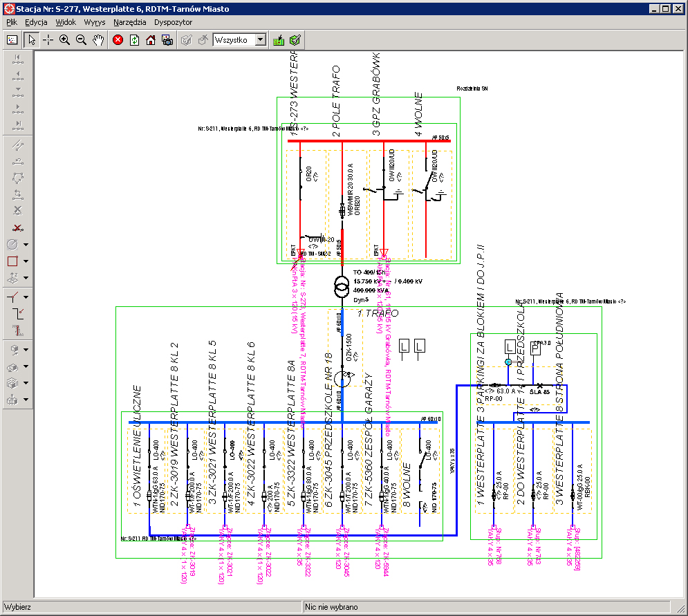Click the red delete segment X icon
Image resolution: width=688 pixels, height=616 pixels.
17,227
